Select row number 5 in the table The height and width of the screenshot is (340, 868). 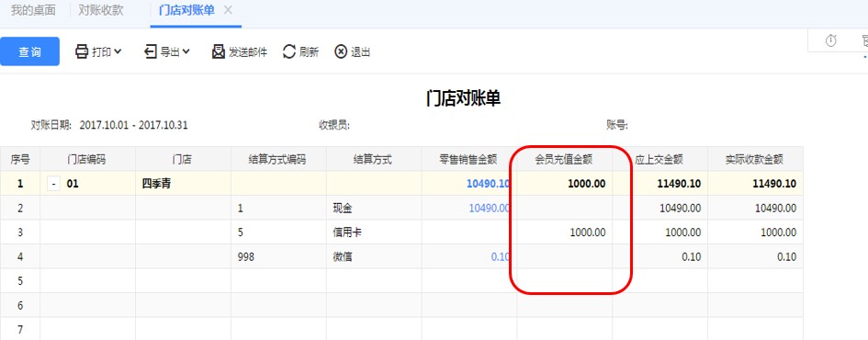click(x=20, y=281)
